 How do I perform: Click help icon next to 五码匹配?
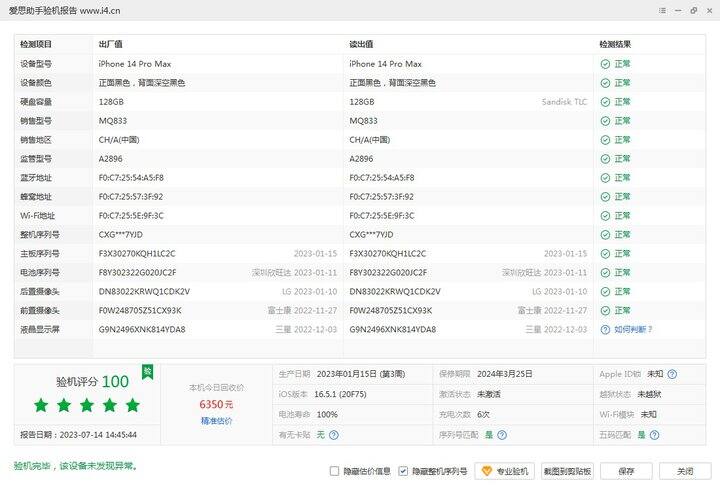pyautogui.click(x=655, y=434)
